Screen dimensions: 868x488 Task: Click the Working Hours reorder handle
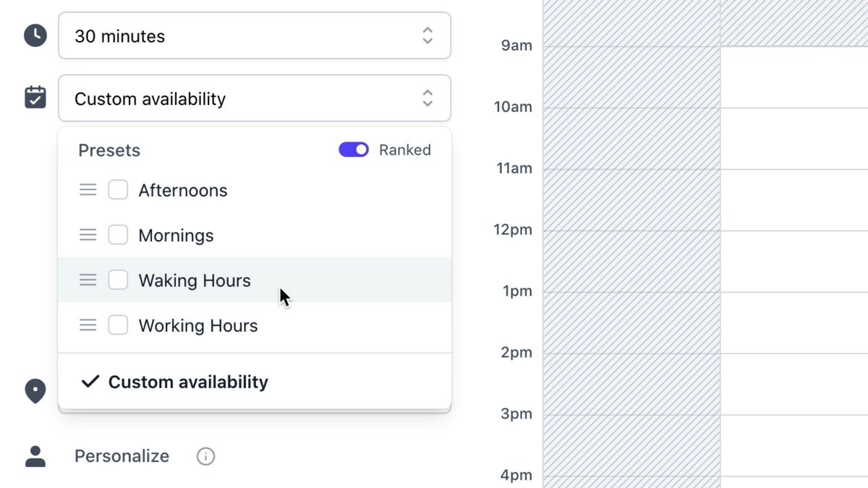(88, 325)
